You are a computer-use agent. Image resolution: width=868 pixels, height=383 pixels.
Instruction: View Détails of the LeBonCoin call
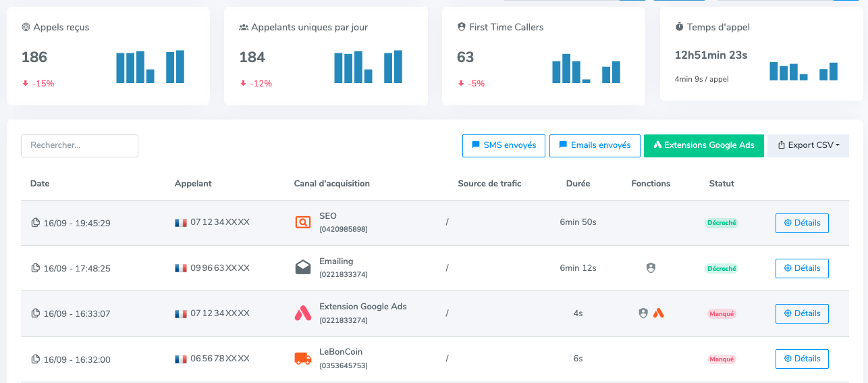click(802, 359)
